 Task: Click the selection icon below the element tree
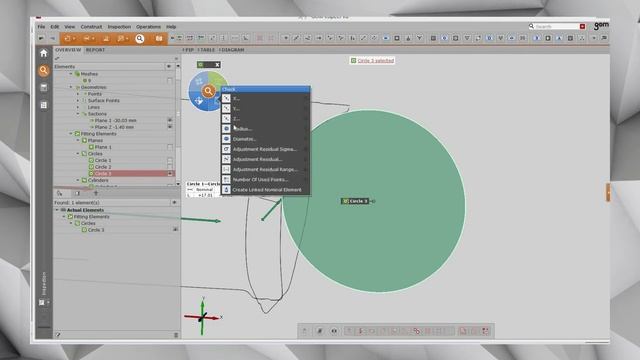click(x=60, y=193)
